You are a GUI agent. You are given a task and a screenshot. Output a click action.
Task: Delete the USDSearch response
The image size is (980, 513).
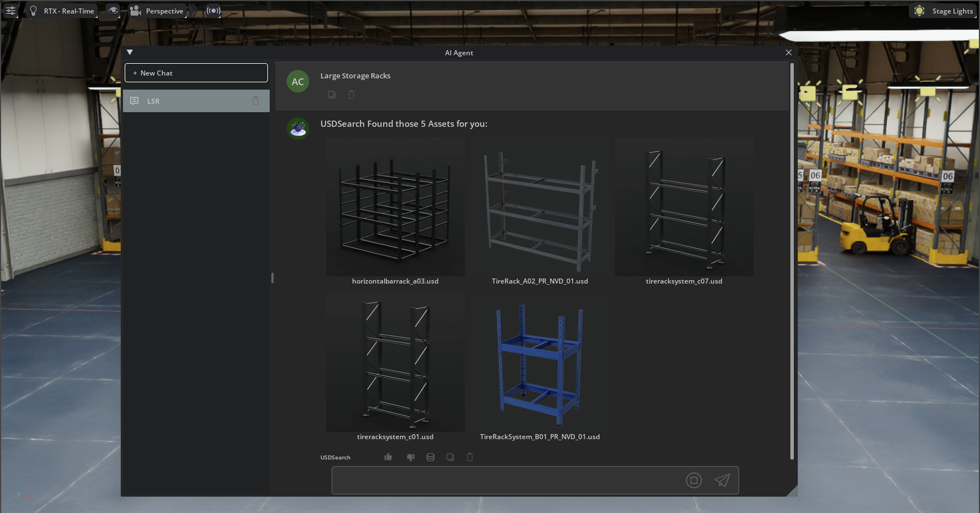coord(470,457)
